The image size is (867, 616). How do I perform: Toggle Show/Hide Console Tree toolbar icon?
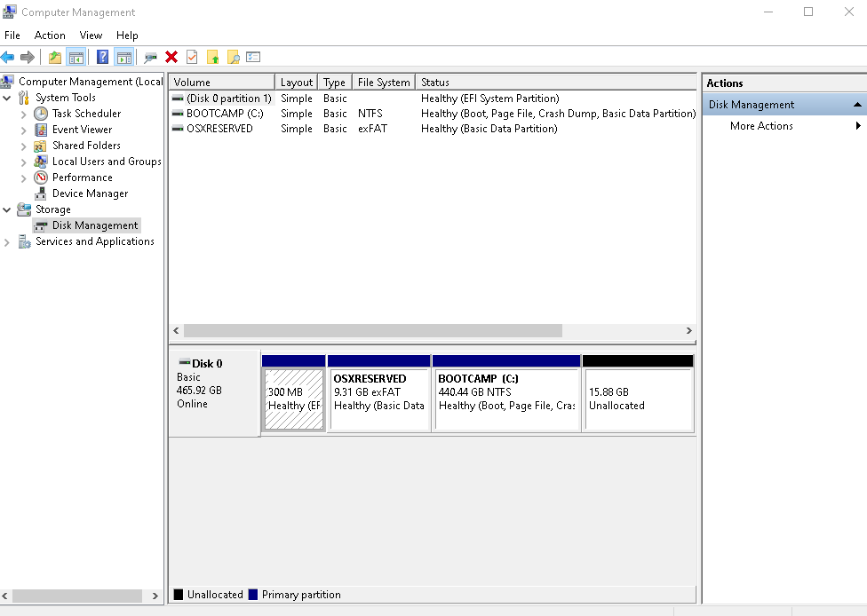[x=76, y=57]
